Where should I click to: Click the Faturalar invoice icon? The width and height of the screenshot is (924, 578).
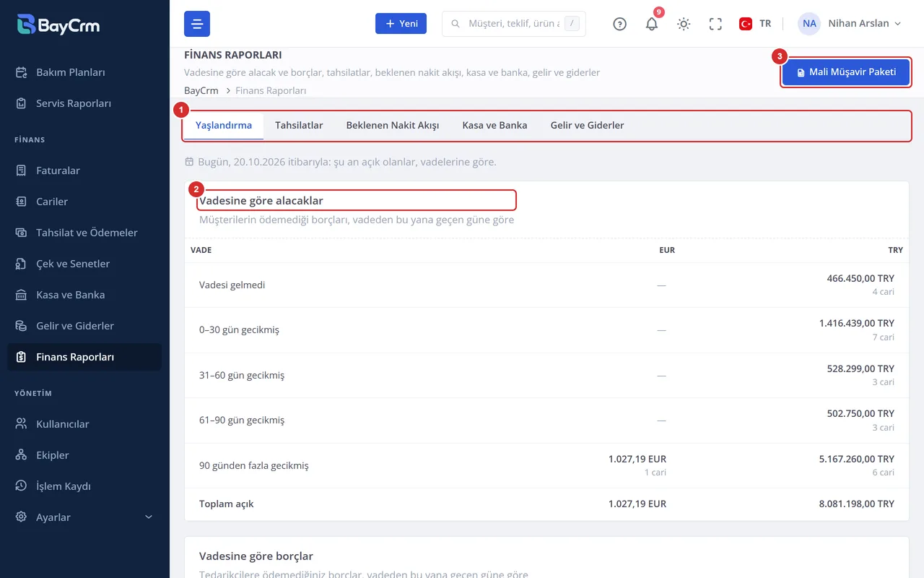pos(22,171)
